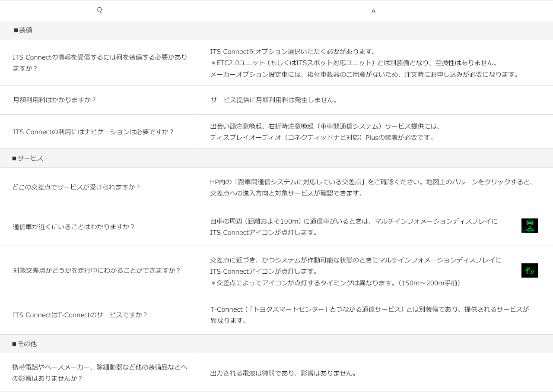The image size is (553, 392).
Task: Click the どこの交差点でサービス question
Action: click(76, 187)
